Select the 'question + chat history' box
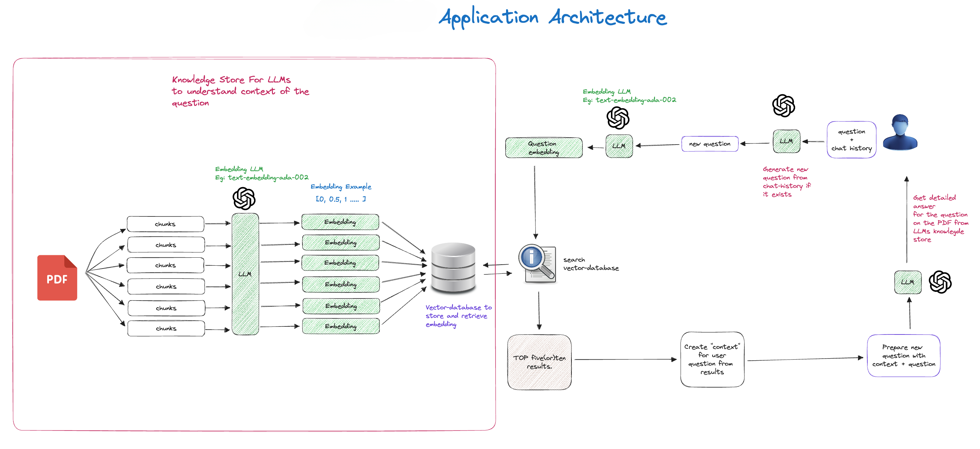Image resolution: width=980 pixels, height=449 pixels. pos(851,140)
